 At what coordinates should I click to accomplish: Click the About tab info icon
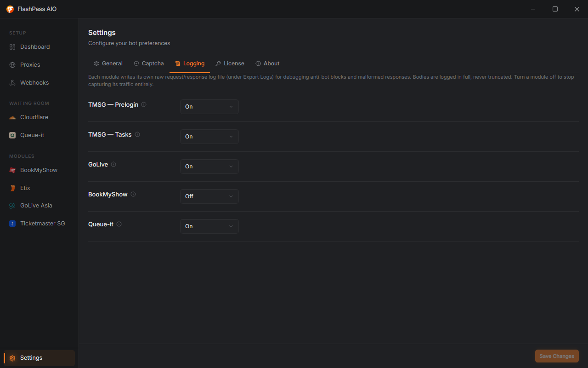pos(258,63)
